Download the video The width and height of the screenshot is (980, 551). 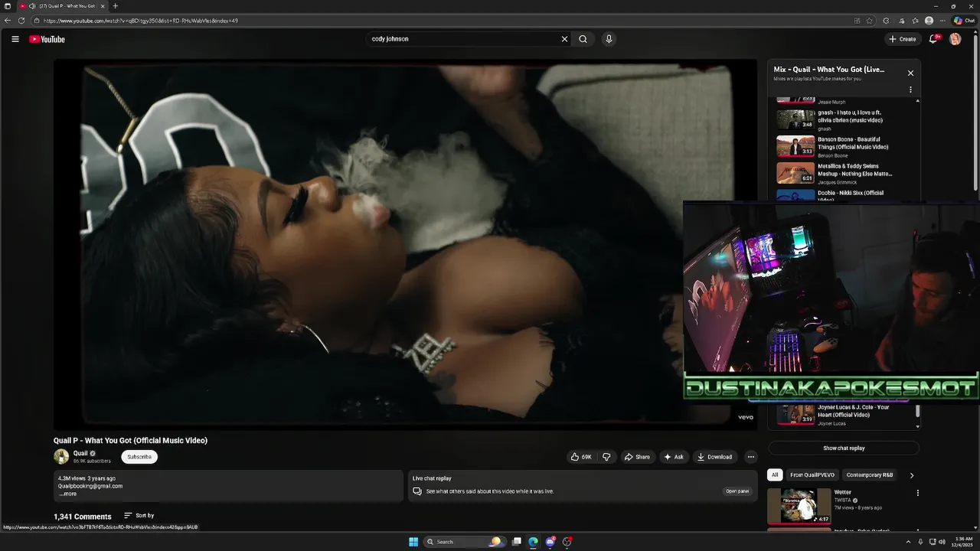(x=714, y=457)
